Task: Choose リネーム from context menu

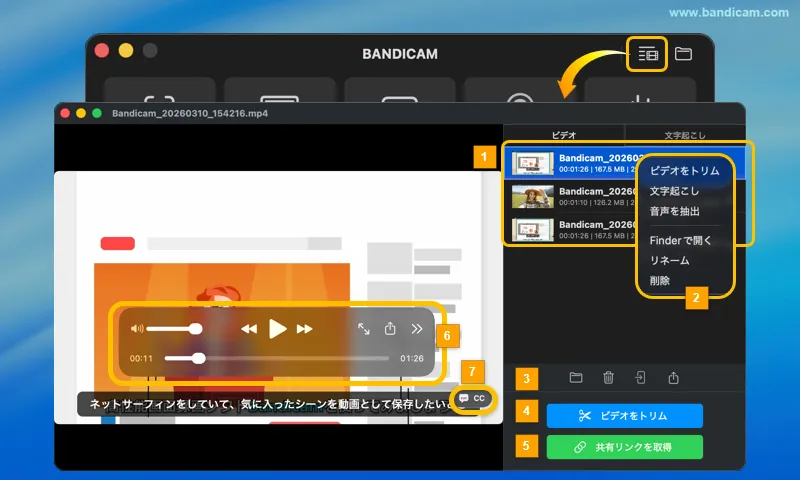Action: (x=669, y=261)
